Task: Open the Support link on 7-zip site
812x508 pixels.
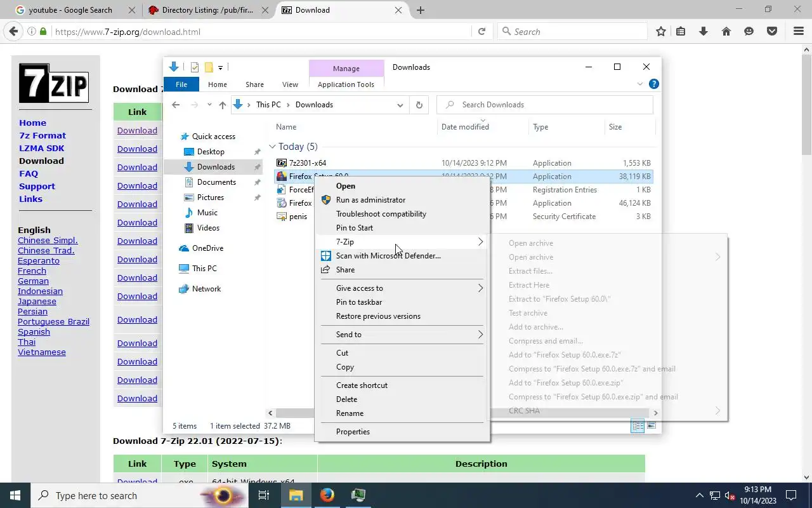Action: point(37,186)
